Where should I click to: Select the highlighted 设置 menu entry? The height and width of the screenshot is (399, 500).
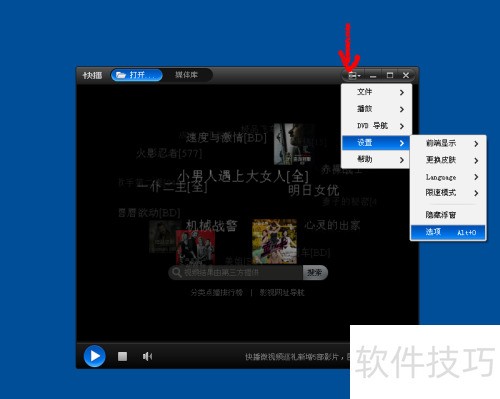click(376, 143)
